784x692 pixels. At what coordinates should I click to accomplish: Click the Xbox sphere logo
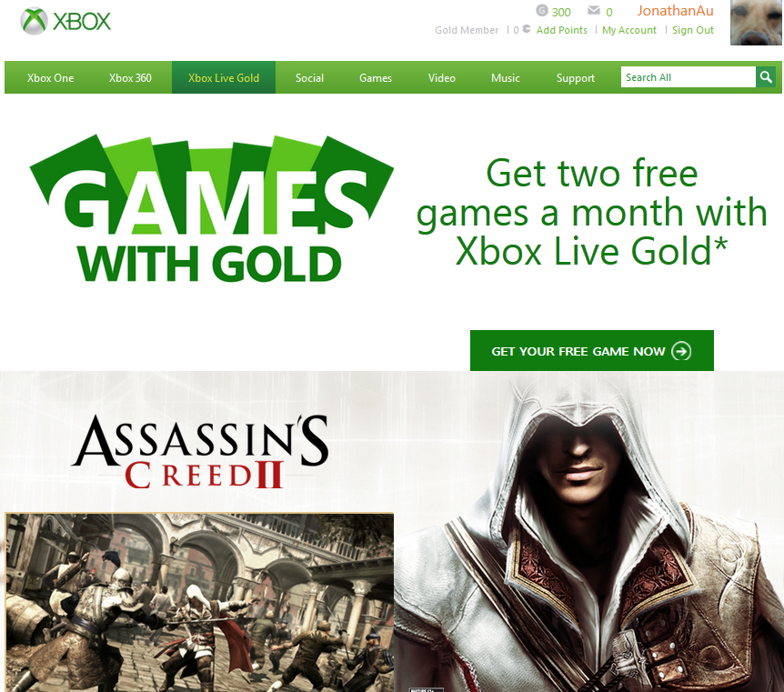[x=34, y=21]
